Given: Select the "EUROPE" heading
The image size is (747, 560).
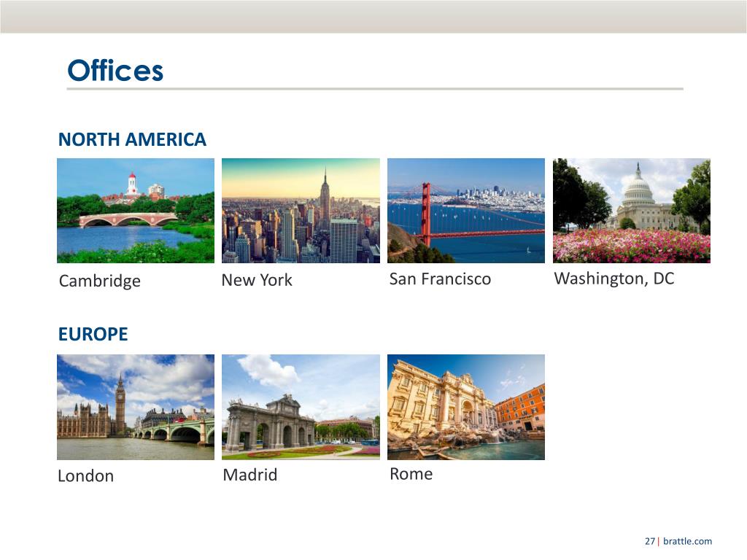Looking at the screenshot, I should [93, 334].
